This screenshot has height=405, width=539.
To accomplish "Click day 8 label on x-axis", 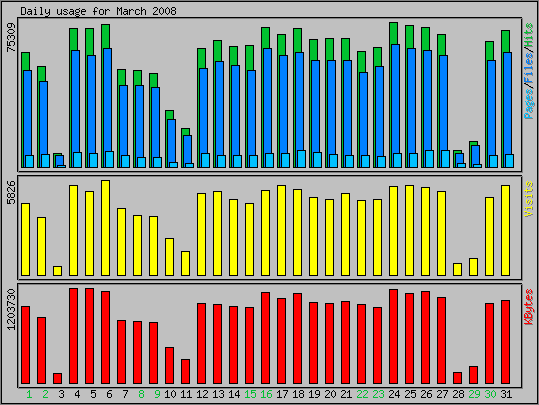I will click(x=141, y=394).
